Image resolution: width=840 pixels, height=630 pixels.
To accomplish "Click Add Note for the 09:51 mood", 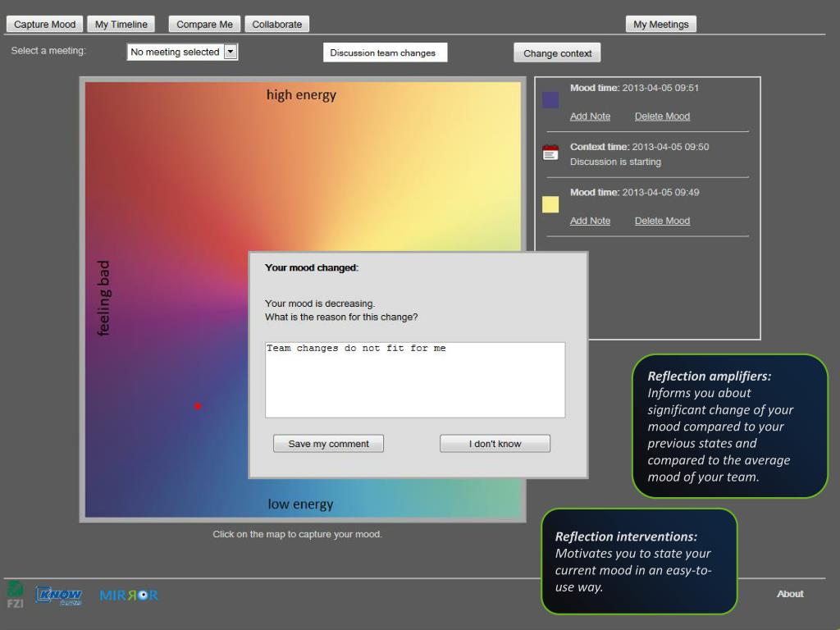I will coord(590,116).
